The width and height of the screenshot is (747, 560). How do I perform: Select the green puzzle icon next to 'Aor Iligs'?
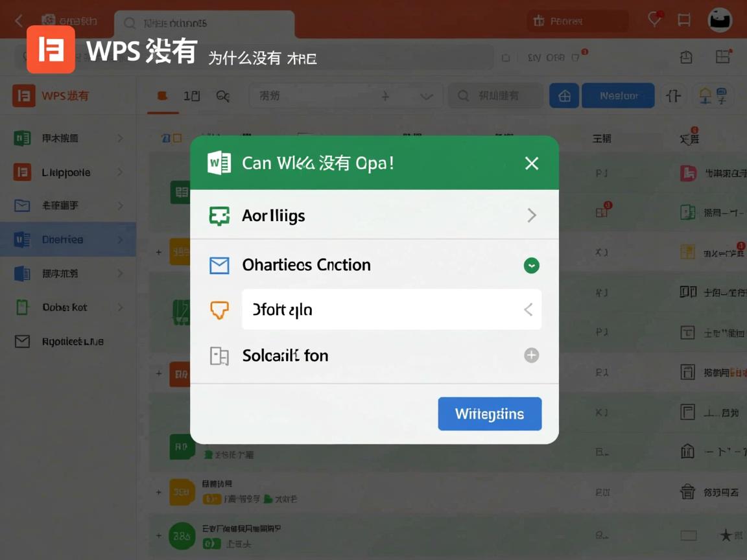pos(219,215)
